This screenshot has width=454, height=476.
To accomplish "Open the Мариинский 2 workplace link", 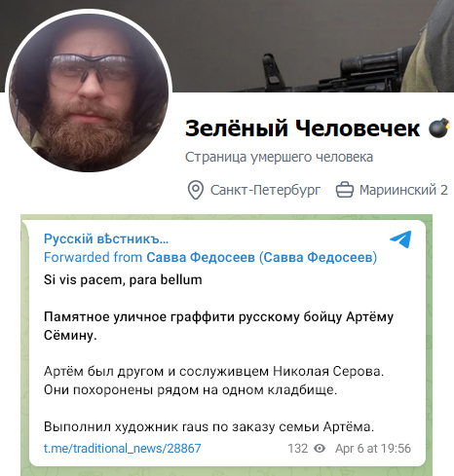I will pos(403,190).
